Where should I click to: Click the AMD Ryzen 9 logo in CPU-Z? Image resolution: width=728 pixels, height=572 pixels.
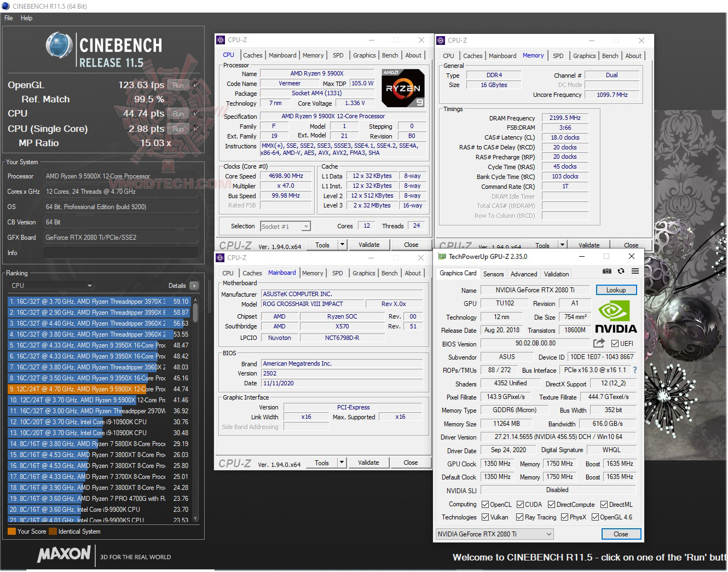click(x=403, y=87)
